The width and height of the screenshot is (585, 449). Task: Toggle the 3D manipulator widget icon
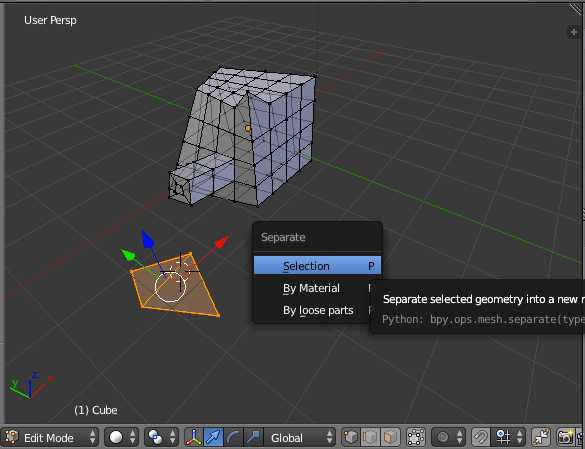coord(193,437)
